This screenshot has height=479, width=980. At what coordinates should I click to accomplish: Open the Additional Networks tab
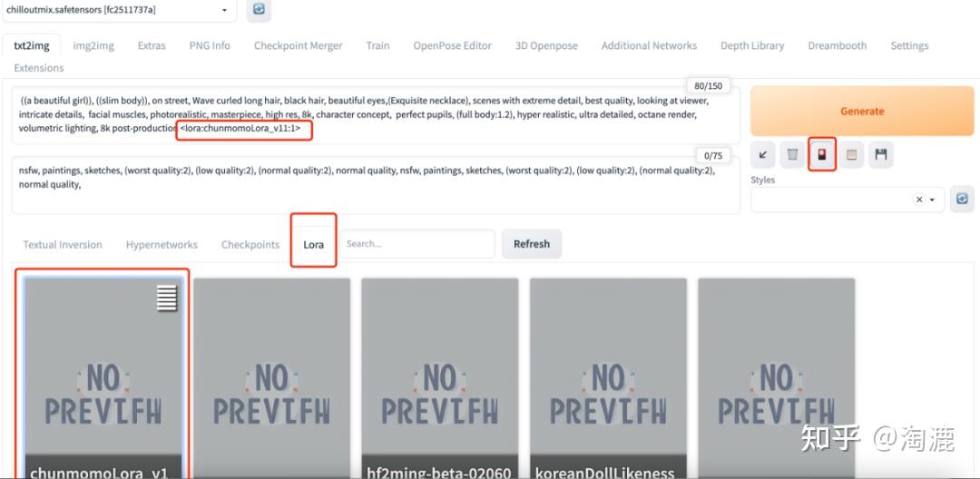(x=649, y=45)
